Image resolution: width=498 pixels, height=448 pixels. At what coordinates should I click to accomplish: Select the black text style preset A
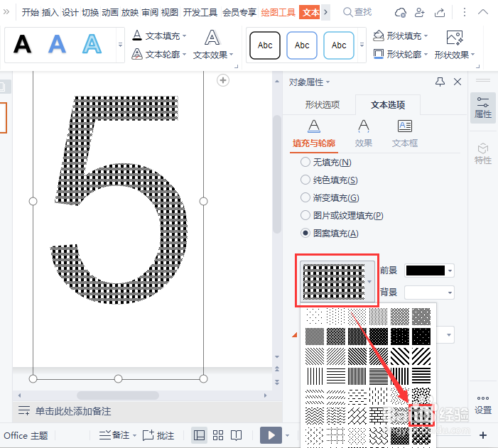point(22,44)
